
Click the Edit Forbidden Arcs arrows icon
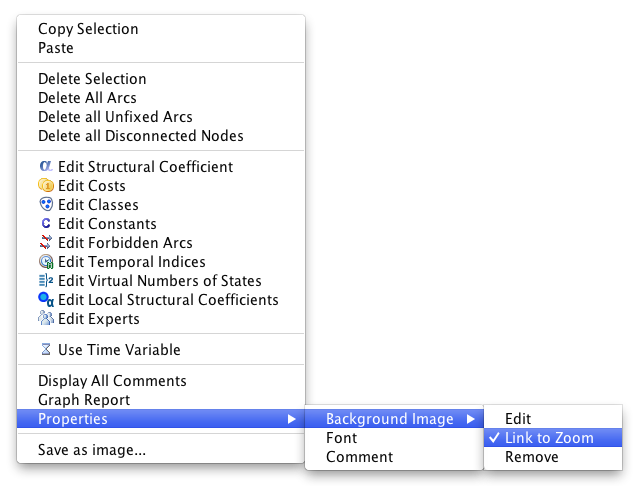46,242
